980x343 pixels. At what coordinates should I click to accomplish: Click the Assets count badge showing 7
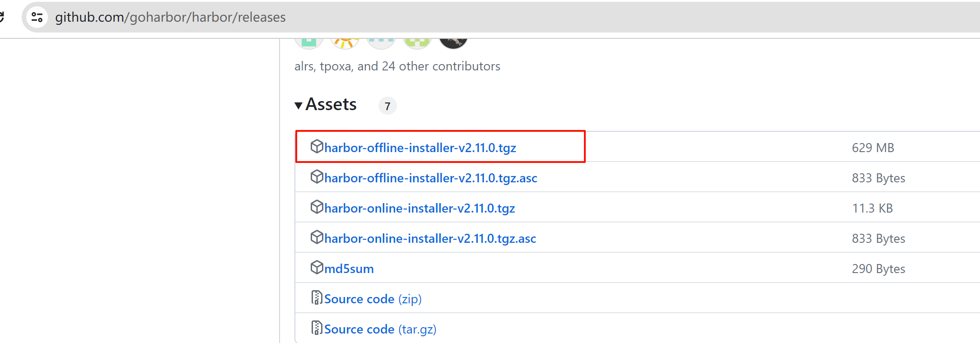pyautogui.click(x=387, y=106)
